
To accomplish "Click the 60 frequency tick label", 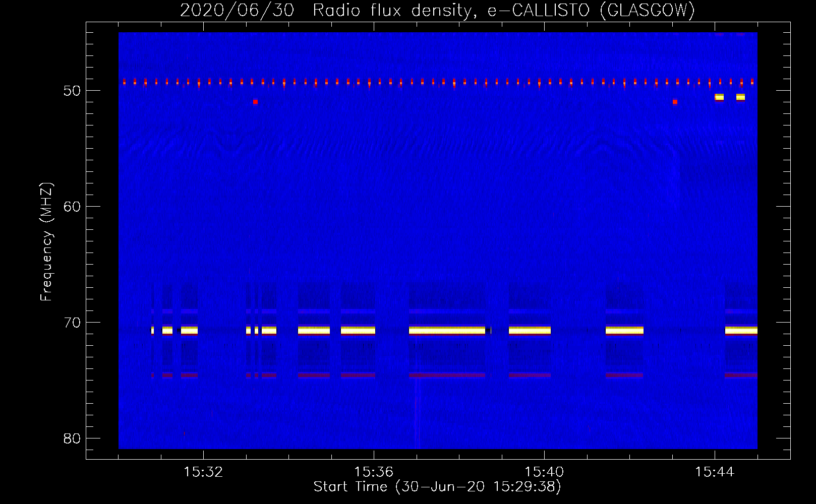I will tap(72, 207).
